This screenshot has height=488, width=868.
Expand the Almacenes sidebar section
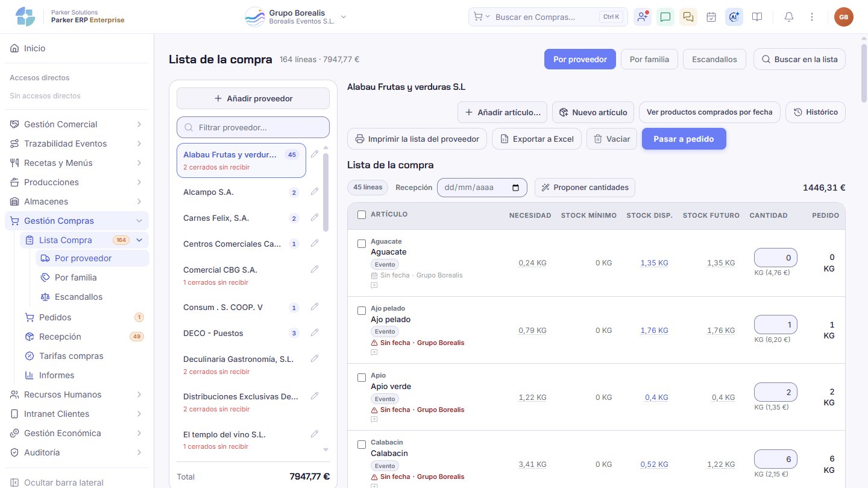77,201
